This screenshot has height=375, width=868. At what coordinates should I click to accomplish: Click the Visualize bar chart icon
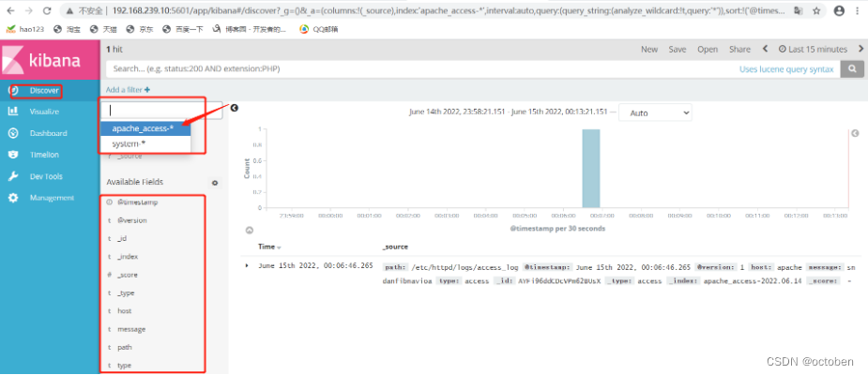coord(13,112)
